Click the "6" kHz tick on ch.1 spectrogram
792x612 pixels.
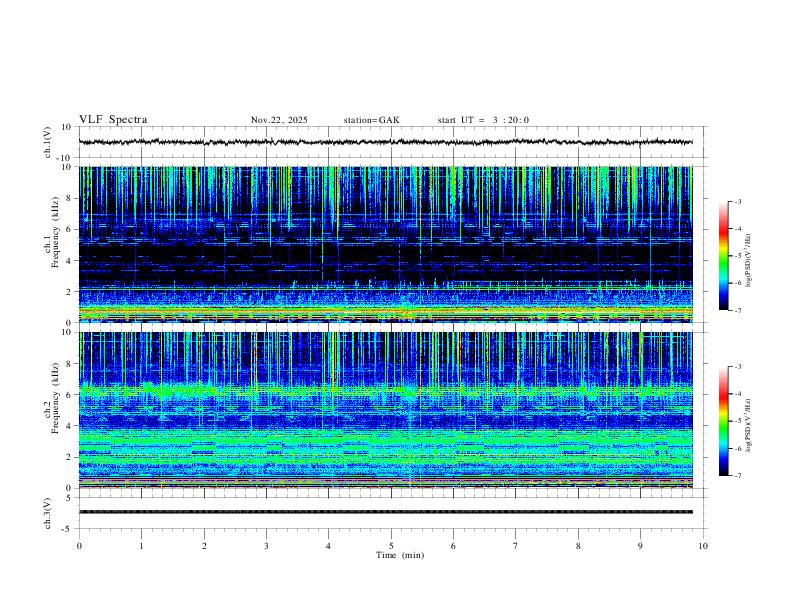[x=69, y=229]
